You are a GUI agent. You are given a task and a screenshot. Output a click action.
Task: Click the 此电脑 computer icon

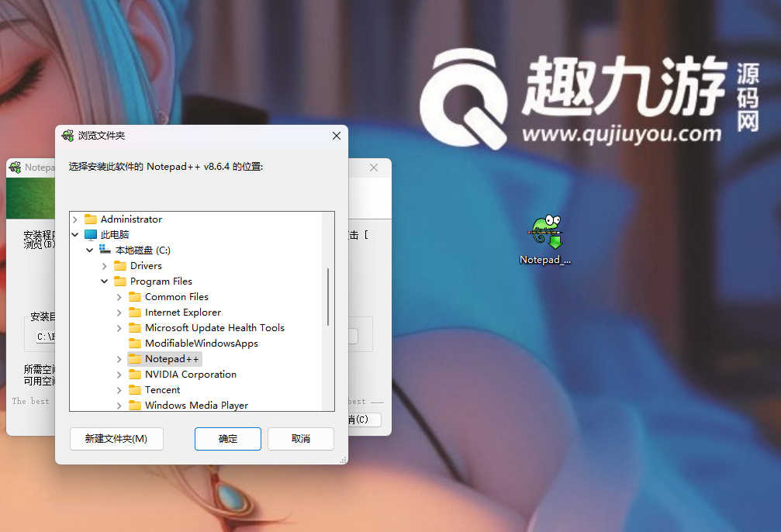point(91,235)
